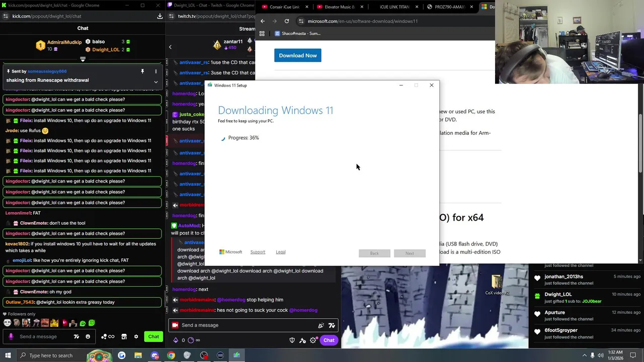This screenshot has width=644, height=362.
Task: Open the Twitch sword moderator icon
Action: tap(302, 340)
